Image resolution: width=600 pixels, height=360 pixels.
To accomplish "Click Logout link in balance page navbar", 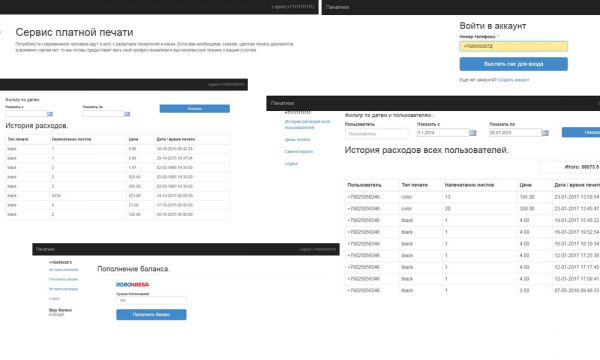I will tap(318, 249).
